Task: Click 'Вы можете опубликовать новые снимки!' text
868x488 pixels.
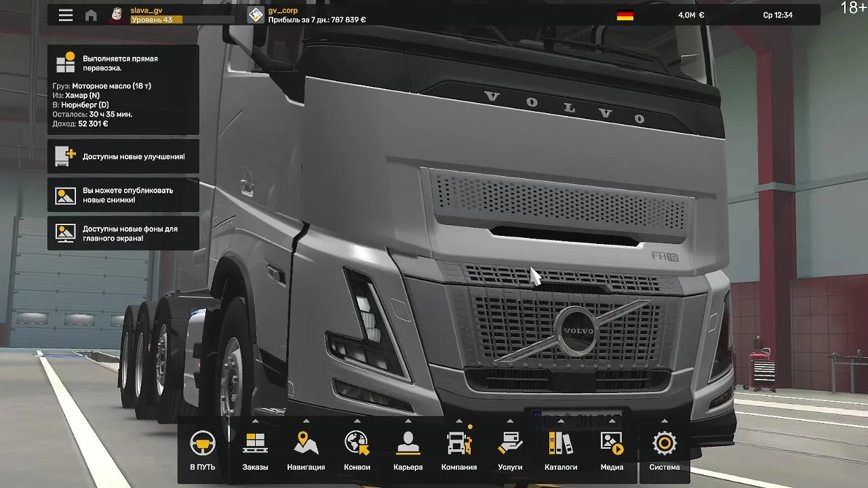Action: point(127,195)
